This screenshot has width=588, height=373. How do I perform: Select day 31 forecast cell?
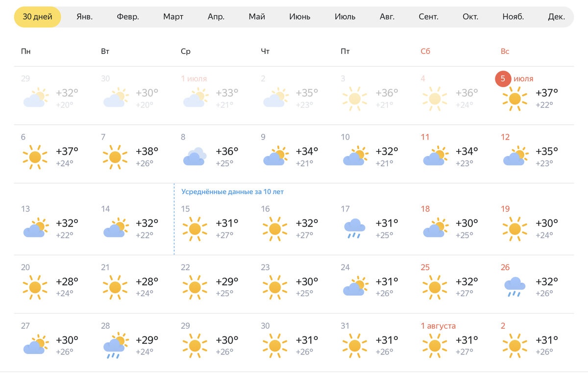coord(374,343)
